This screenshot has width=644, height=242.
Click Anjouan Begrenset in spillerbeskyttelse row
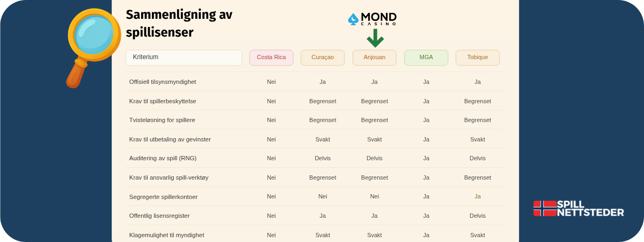[375, 101]
